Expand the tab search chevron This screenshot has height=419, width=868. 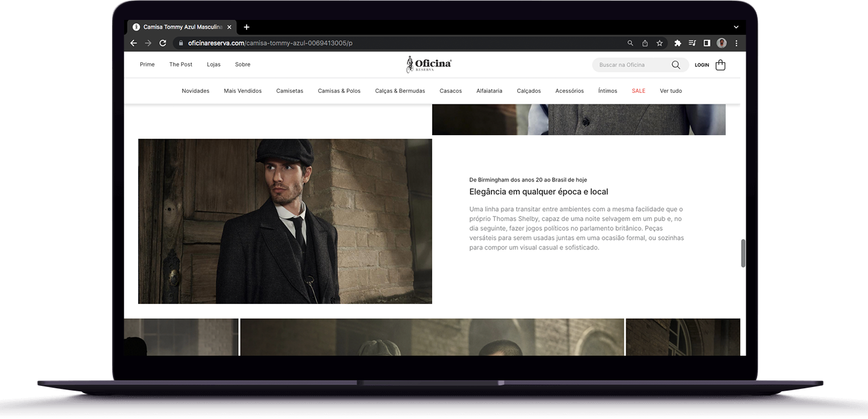pos(735,27)
